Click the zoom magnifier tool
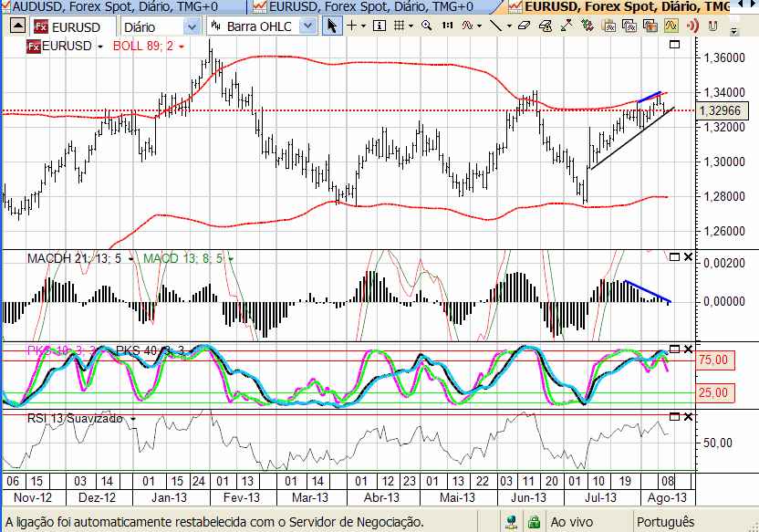Viewport: 759px width, 532px height. (427, 26)
